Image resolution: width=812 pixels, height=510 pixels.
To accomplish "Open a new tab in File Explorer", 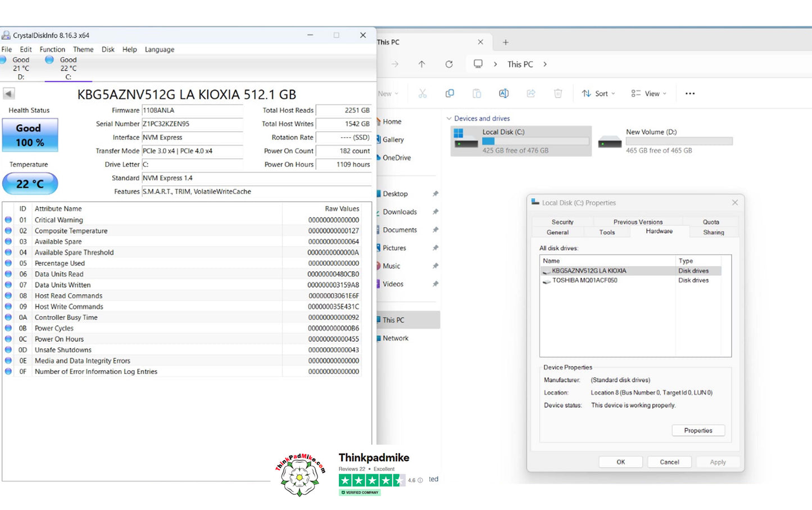I will (506, 42).
